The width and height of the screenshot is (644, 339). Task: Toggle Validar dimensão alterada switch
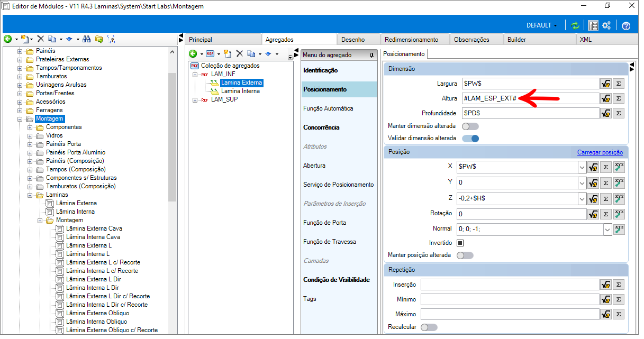click(x=470, y=138)
